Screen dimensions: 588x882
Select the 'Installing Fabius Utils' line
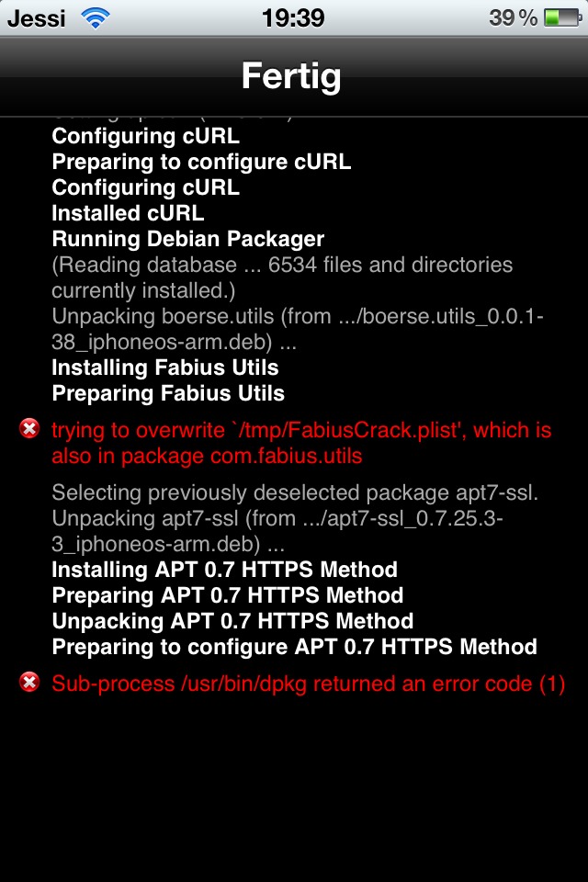[x=165, y=367]
